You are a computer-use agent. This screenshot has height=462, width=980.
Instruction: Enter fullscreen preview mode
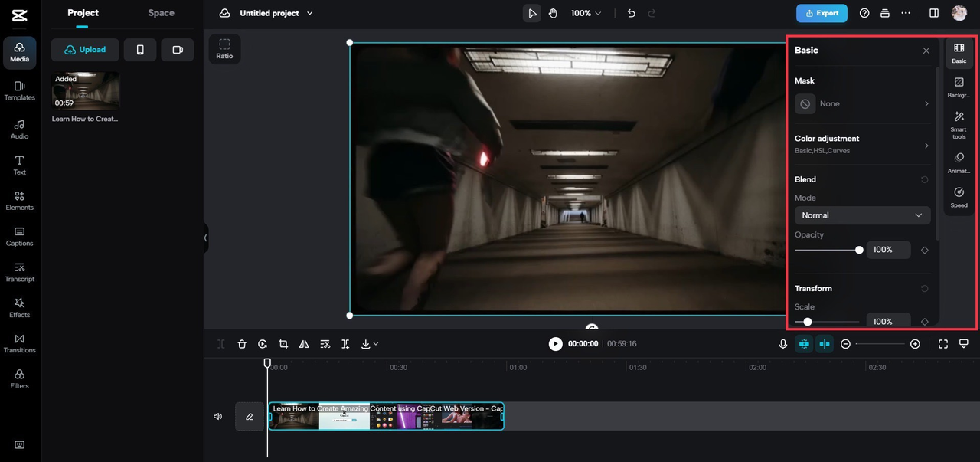(x=943, y=344)
